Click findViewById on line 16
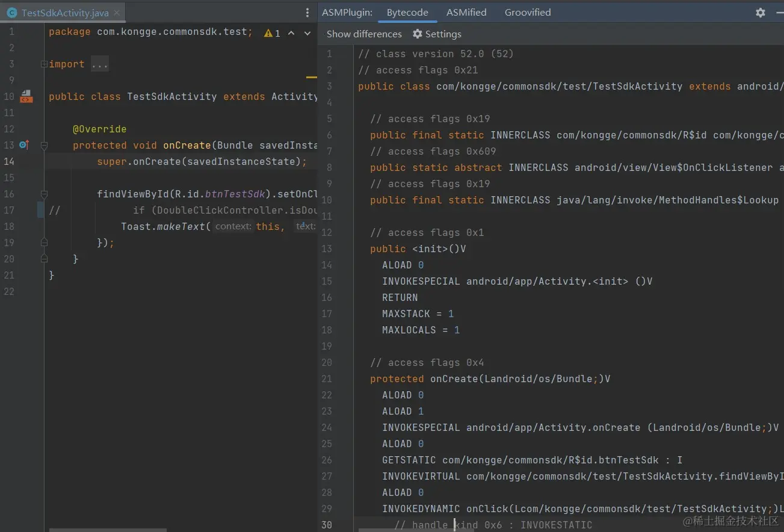This screenshot has height=532, width=784. [x=133, y=194]
